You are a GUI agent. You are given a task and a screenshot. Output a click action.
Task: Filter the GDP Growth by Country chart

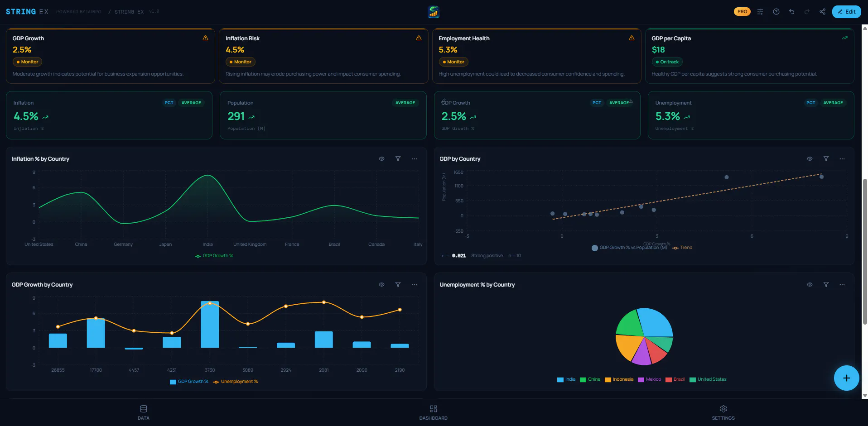(x=398, y=285)
